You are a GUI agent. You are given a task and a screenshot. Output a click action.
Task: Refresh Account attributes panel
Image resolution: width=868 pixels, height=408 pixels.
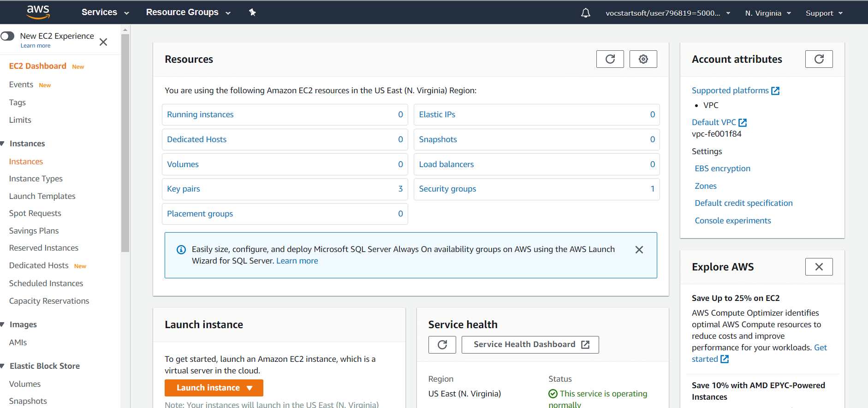819,59
